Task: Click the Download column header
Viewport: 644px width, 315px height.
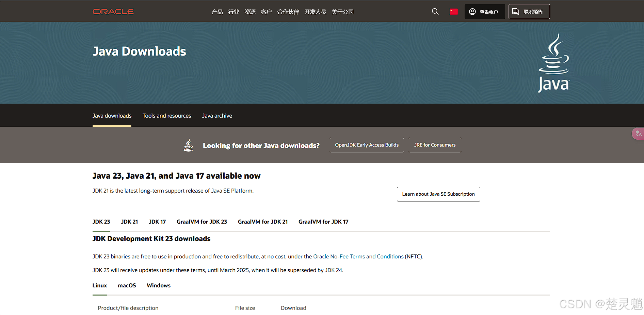Action: tap(293, 308)
